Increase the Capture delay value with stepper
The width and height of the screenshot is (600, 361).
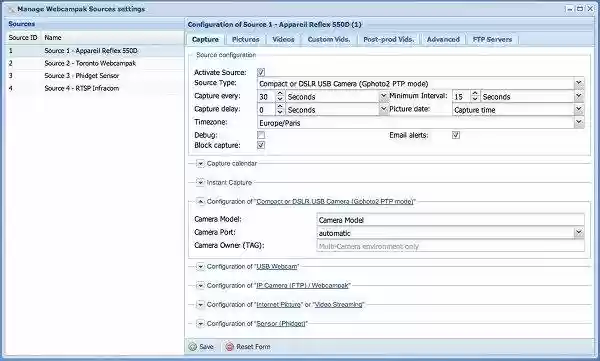280,107
